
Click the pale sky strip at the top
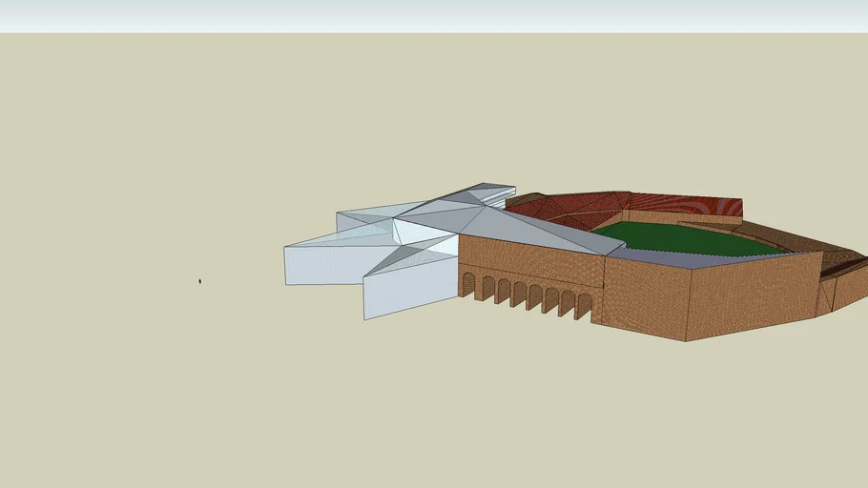tap(434, 15)
